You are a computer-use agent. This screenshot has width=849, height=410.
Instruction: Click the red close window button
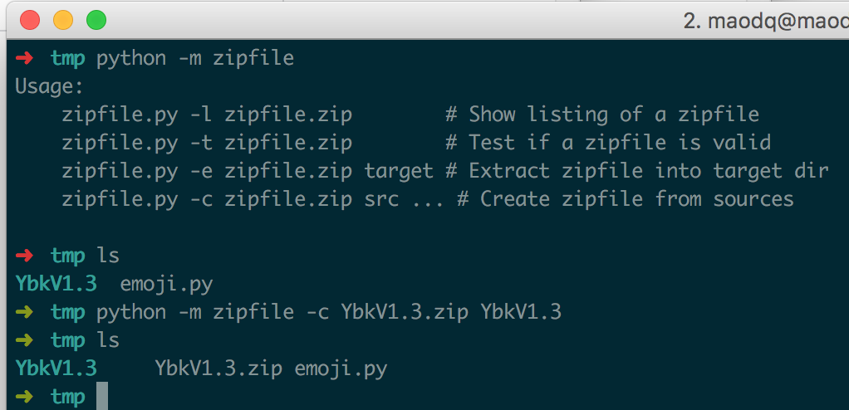[30, 20]
